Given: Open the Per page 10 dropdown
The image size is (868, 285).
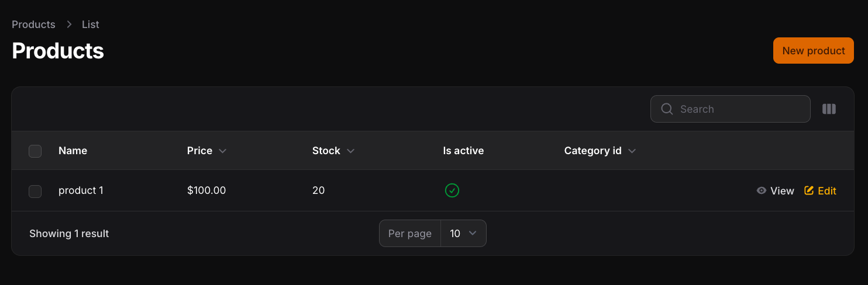Looking at the screenshot, I should click(463, 234).
